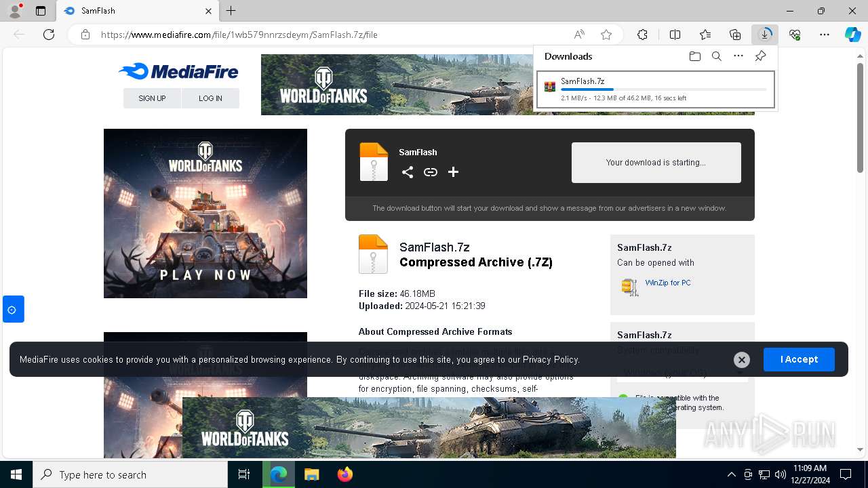Image resolution: width=868 pixels, height=488 pixels.
Task: Open Edge Settings and more menu
Action: pos(825,35)
